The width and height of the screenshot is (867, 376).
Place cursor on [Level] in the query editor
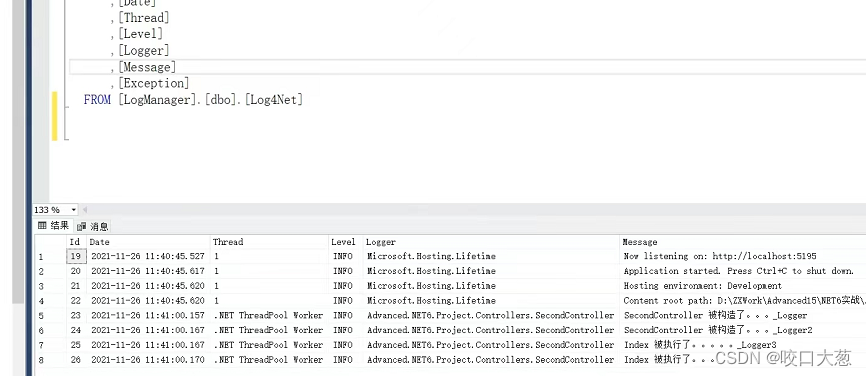140,34
